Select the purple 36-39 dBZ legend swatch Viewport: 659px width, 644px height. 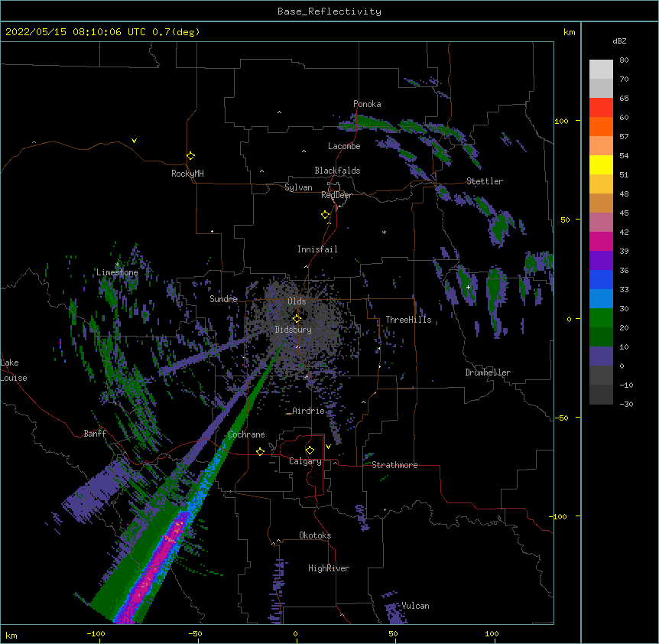click(601, 260)
